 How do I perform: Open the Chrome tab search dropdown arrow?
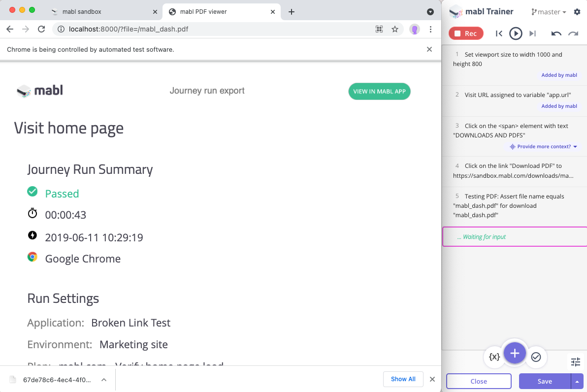point(430,12)
